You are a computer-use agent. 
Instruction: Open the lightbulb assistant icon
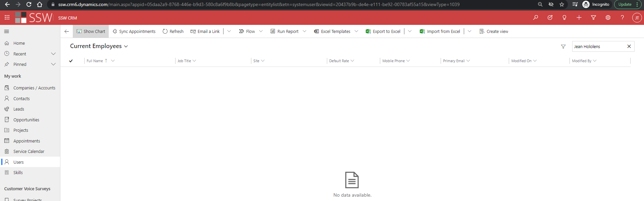pos(564,17)
